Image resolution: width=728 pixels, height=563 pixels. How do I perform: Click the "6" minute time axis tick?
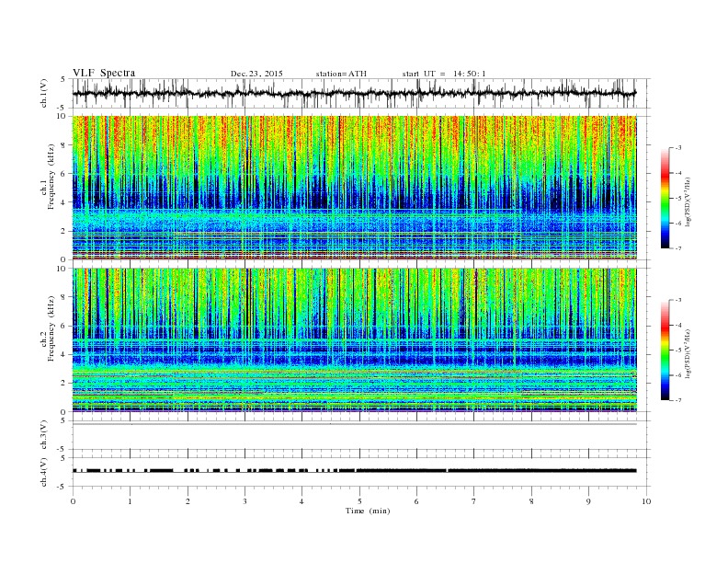416,501
